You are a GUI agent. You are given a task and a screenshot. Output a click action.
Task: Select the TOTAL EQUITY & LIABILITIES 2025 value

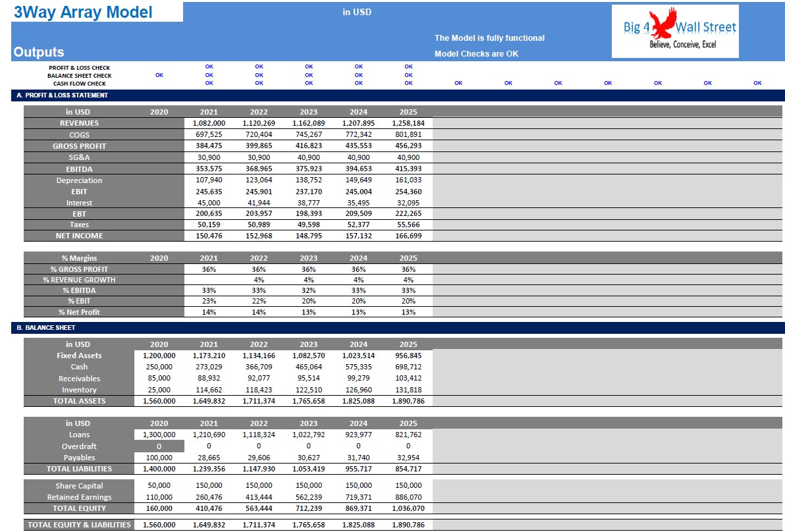coord(408,525)
